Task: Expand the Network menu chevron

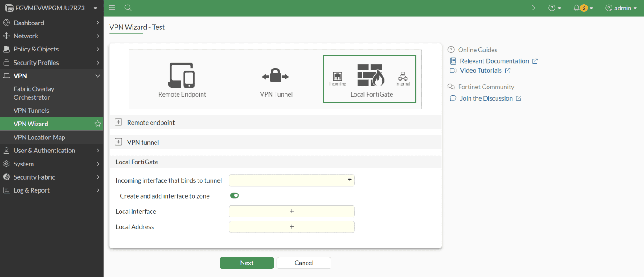Action: [x=97, y=36]
